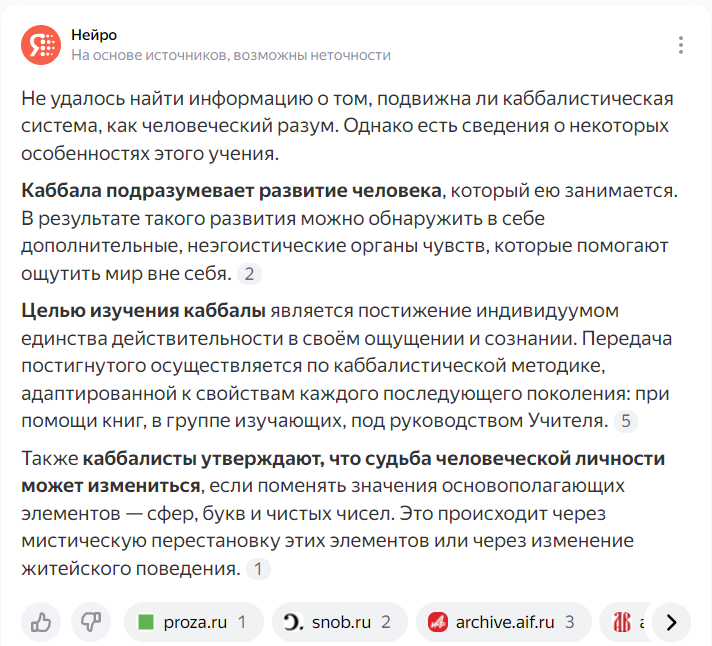The image size is (712, 646).
Task: Dislike the answer with thumbs down
Action: (91, 622)
